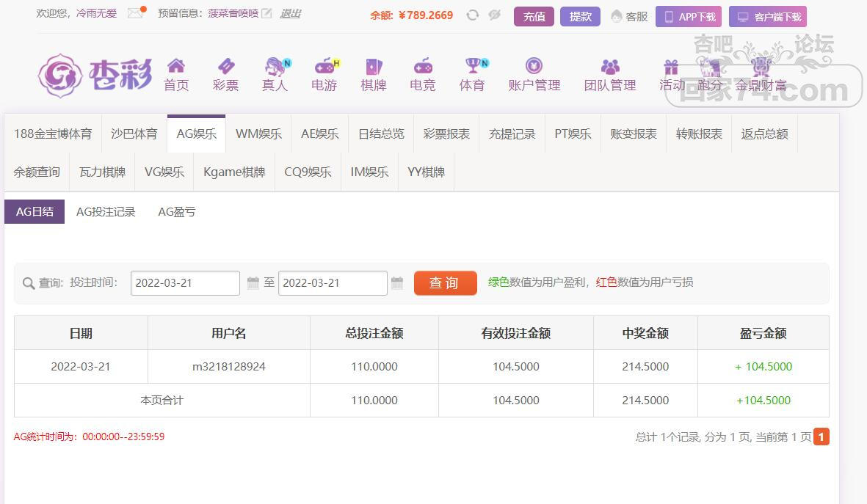
Task: Click the edit icon beside reserved info
Action: click(x=266, y=13)
